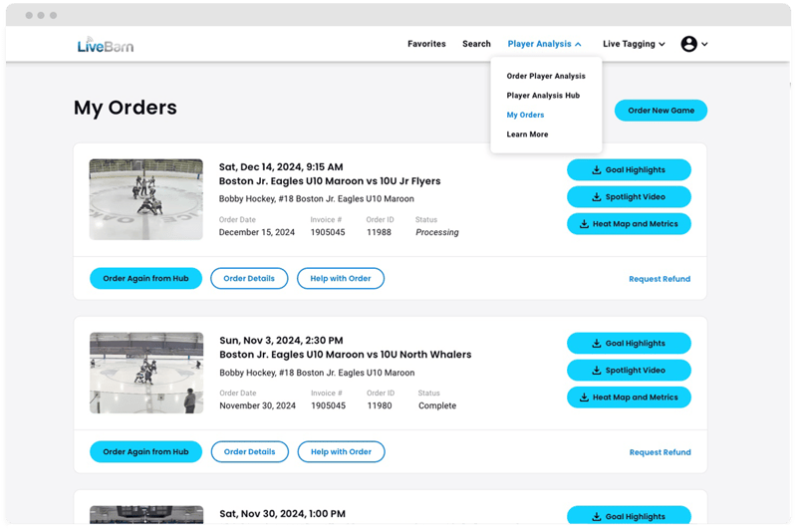The image size is (797, 532).
Task: Request Refund for the Jr Flyers order
Action: tap(660, 279)
